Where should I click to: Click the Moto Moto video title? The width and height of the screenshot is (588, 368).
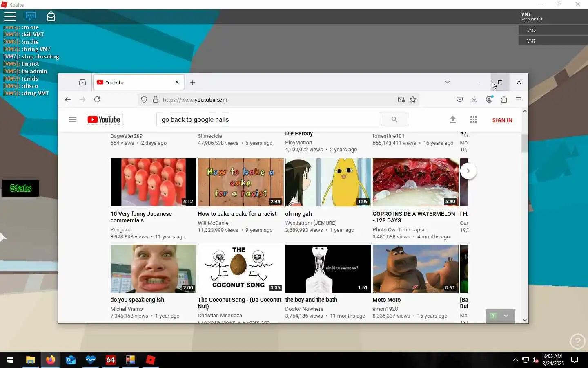click(x=386, y=300)
